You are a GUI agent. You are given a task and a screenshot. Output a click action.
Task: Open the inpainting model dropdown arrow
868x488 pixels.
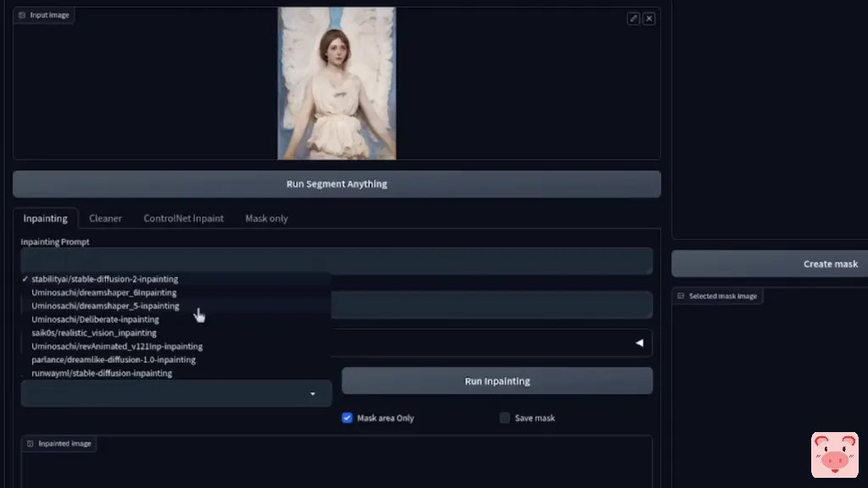312,394
